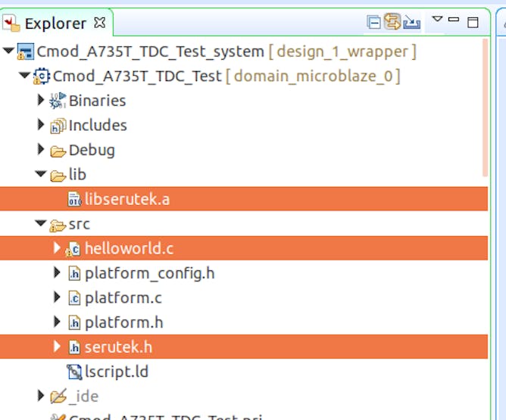The width and height of the screenshot is (506, 420).
Task: Open helloworld.c source file
Action: (129, 248)
